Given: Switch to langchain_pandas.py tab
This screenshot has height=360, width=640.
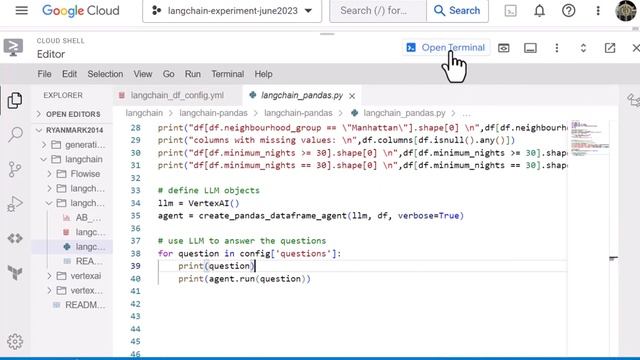Looking at the screenshot, I should pyautogui.click(x=301, y=95).
